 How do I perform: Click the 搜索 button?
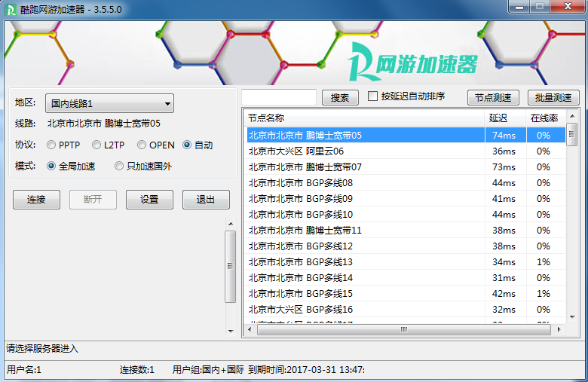pyautogui.click(x=340, y=97)
